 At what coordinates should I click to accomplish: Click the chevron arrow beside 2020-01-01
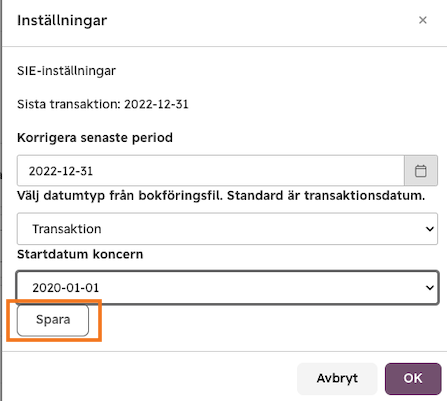430,288
